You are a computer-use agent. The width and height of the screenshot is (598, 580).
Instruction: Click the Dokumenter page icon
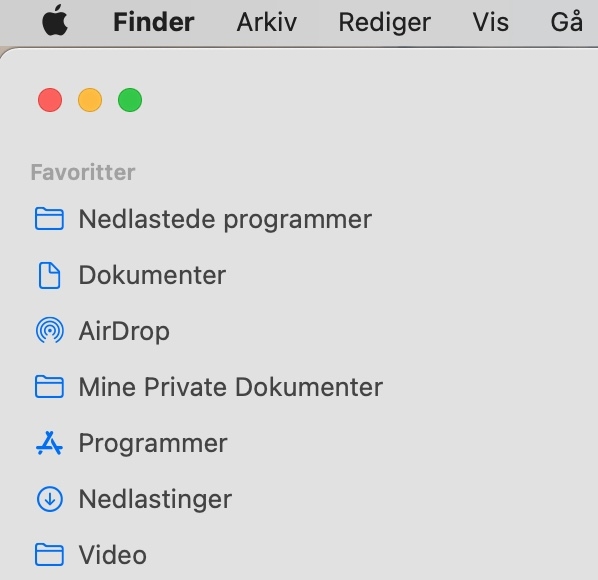click(49, 275)
